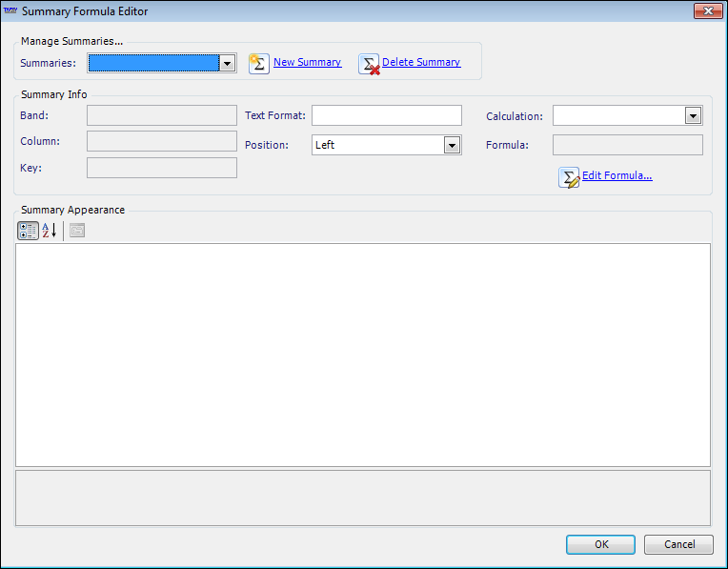Viewport: 728px width, 569px height.
Task: Click the Band: label
Action: (34, 115)
